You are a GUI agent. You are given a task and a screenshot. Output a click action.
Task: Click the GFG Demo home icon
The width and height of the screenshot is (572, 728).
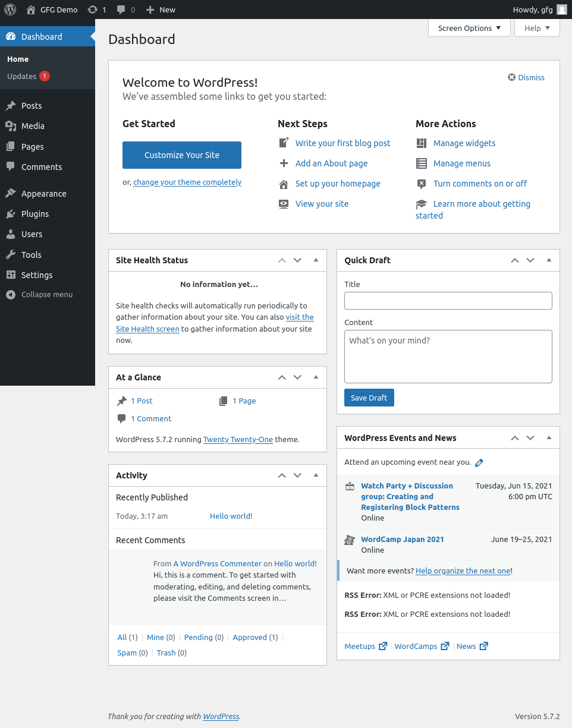(31, 10)
